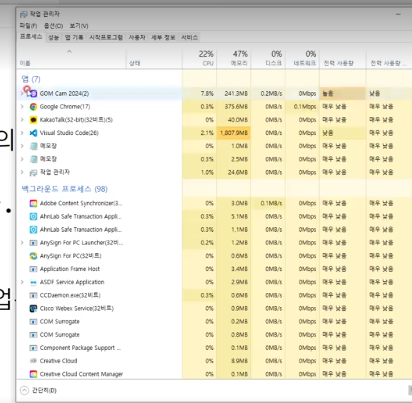This screenshot has width=412, height=403.
Task: Click the 간단히(D) fewer details button
Action: (x=38, y=390)
